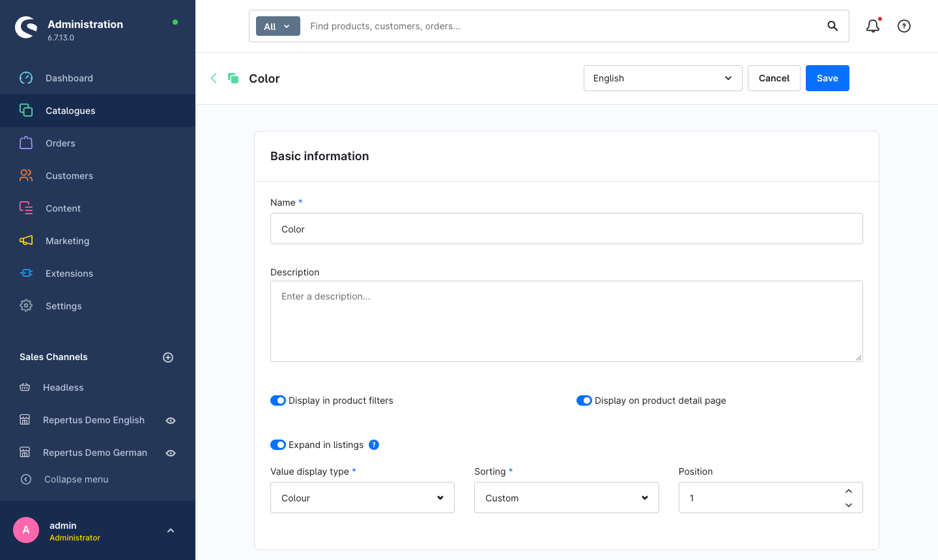Click the Extensions plug icon
Viewport: 938px width, 560px height.
pyautogui.click(x=26, y=273)
